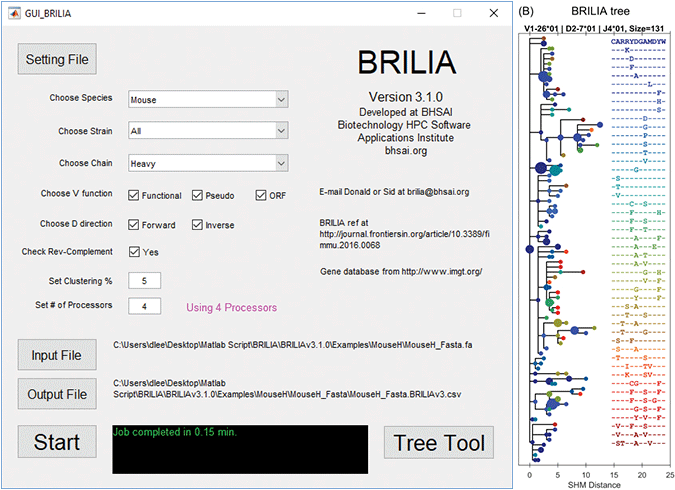Click the CARRYDGAMDYW sequence label
This screenshot has width=675, height=490.
click(638, 42)
